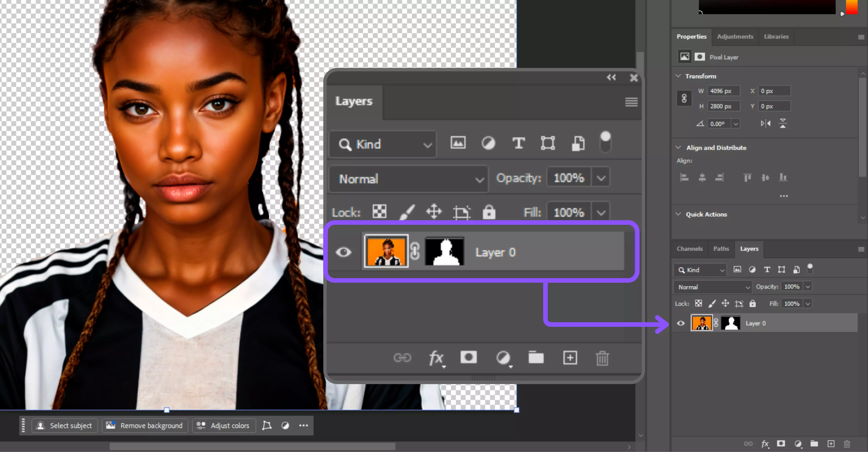Delete Layer 0 with the trash icon
Viewport: 868px width, 452px height.
pos(602,358)
